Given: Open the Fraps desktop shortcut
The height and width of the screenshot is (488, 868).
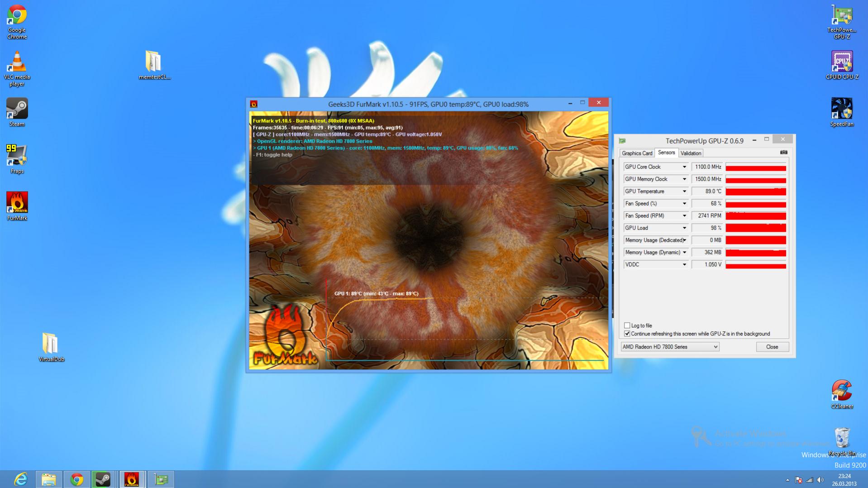Looking at the screenshot, I should 17,159.
